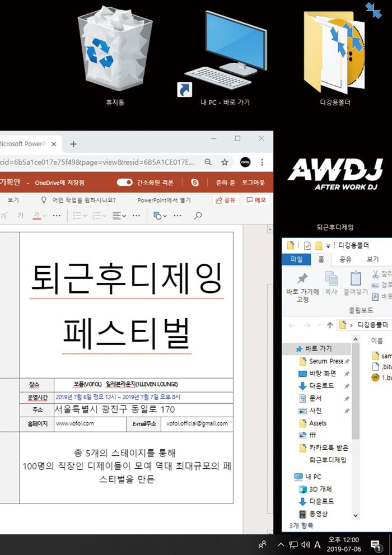Select the fff item in the navigation pane
The width and height of the screenshot is (392, 555).
pyautogui.click(x=308, y=435)
